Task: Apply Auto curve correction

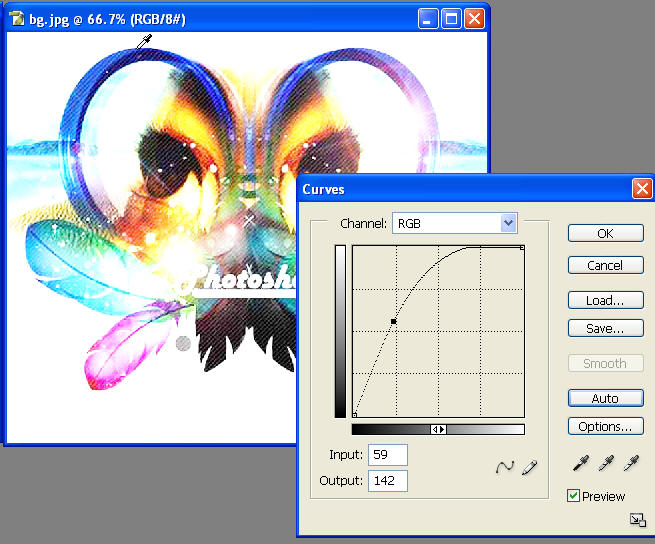Action: click(605, 398)
